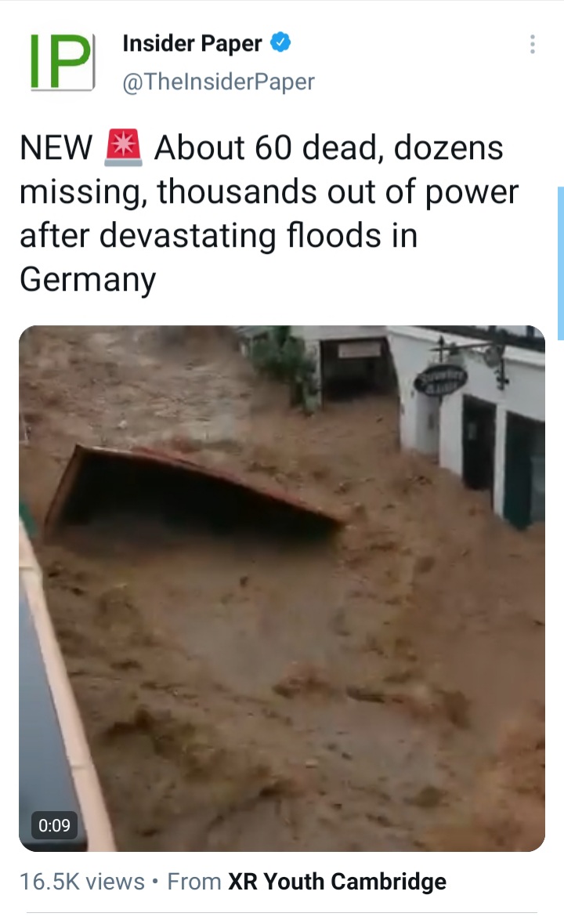Screen dimensions: 564x924
Task: Click the Insider Paper display name
Action: 192,43
